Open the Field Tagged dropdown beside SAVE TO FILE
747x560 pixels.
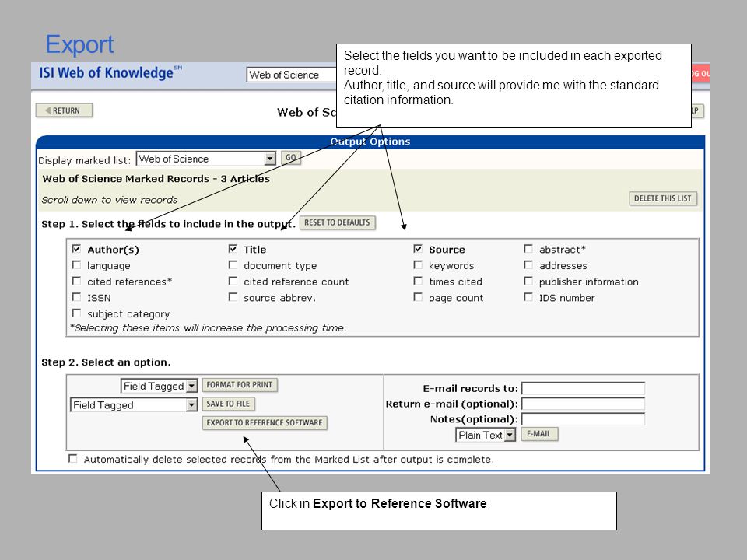[x=134, y=404]
